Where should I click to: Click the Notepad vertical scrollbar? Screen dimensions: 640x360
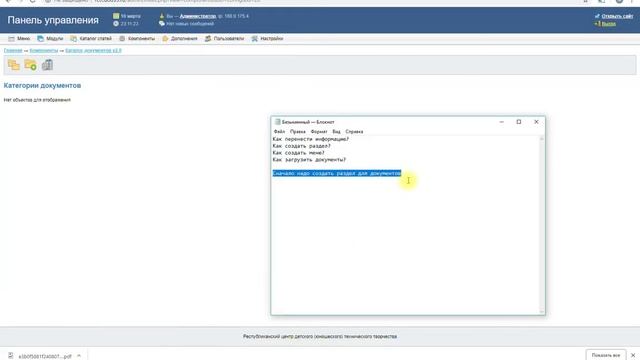(x=542, y=225)
